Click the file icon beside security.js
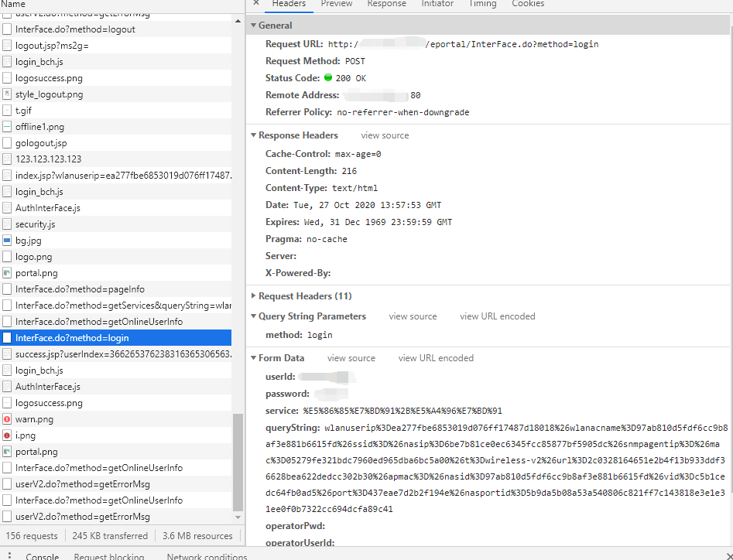The width and height of the screenshot is (733, 560). pos(6,224)
